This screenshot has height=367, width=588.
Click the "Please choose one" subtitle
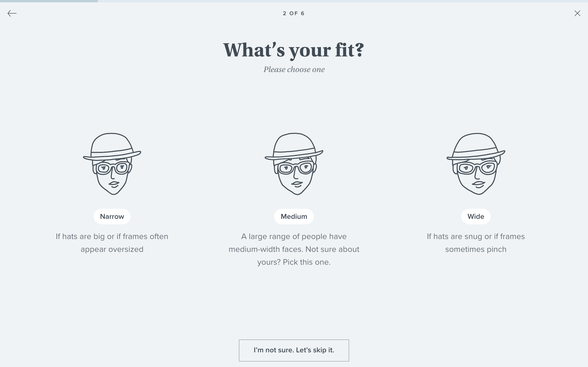[294, 70]
